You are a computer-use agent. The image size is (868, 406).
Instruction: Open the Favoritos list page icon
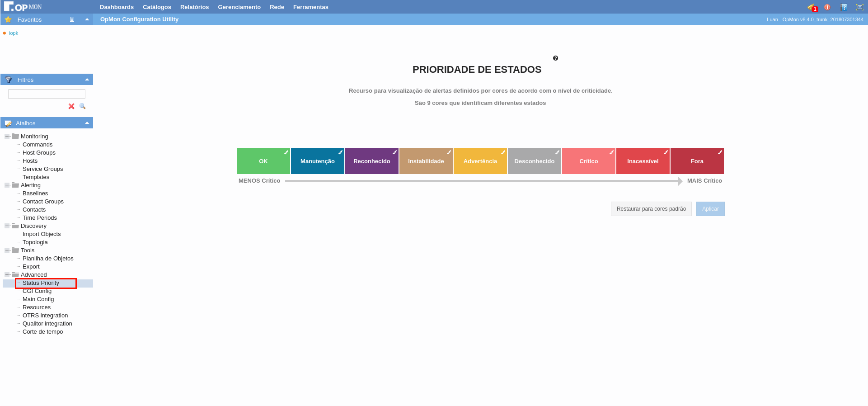click(72, 19)
